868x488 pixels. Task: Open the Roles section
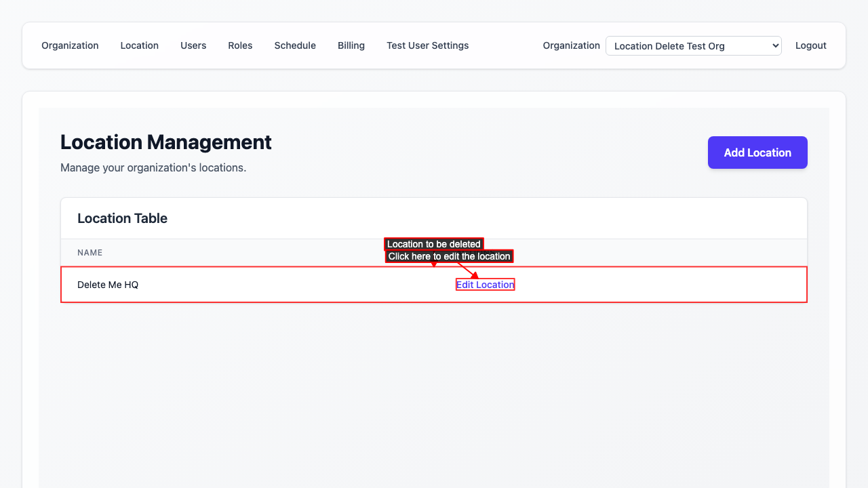click(x=240, y=45)
